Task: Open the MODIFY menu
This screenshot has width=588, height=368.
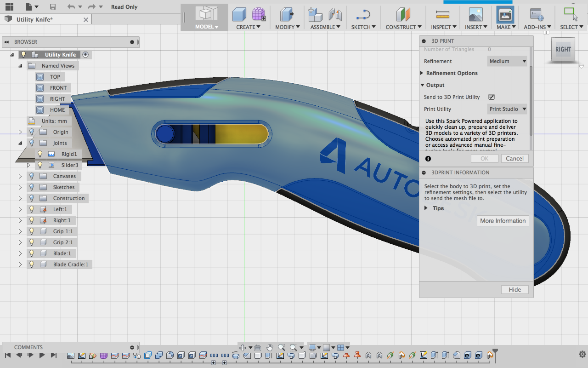Action: point(288,27)
